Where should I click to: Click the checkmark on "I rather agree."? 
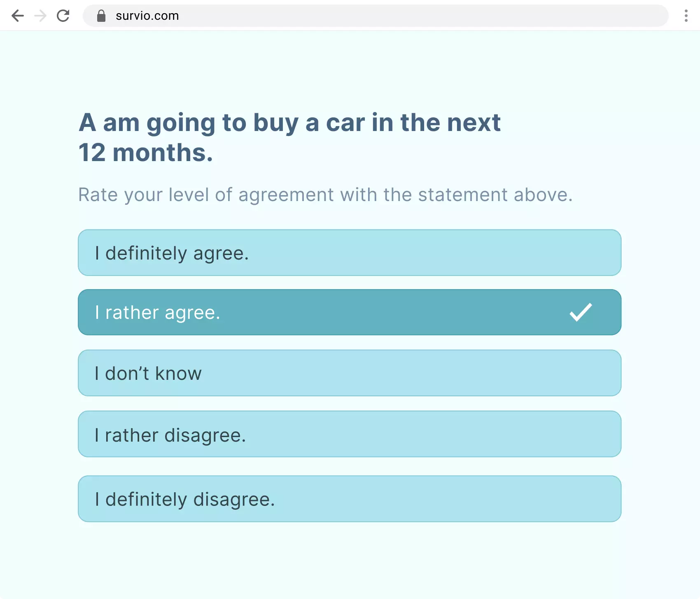581,312
